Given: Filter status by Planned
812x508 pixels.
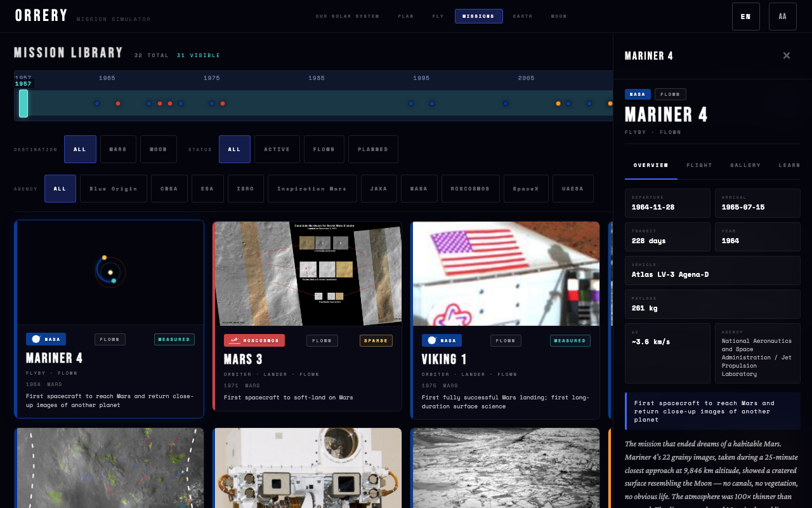Looking at the screenshot, I should pos(373,149).
